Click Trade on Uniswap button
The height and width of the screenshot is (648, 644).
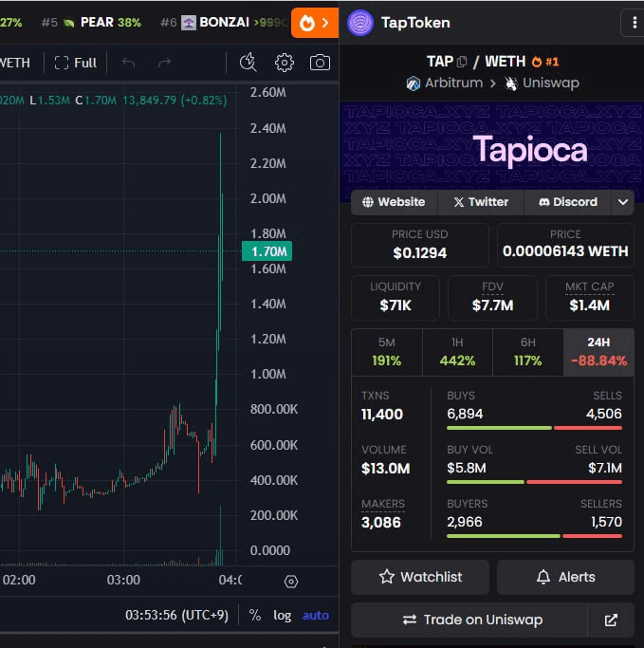coord(469,620)
